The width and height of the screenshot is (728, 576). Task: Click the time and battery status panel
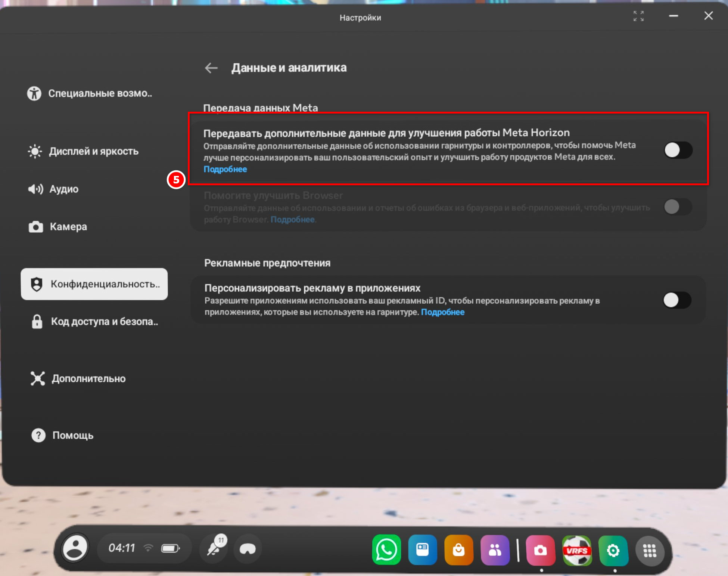point(144,548)
